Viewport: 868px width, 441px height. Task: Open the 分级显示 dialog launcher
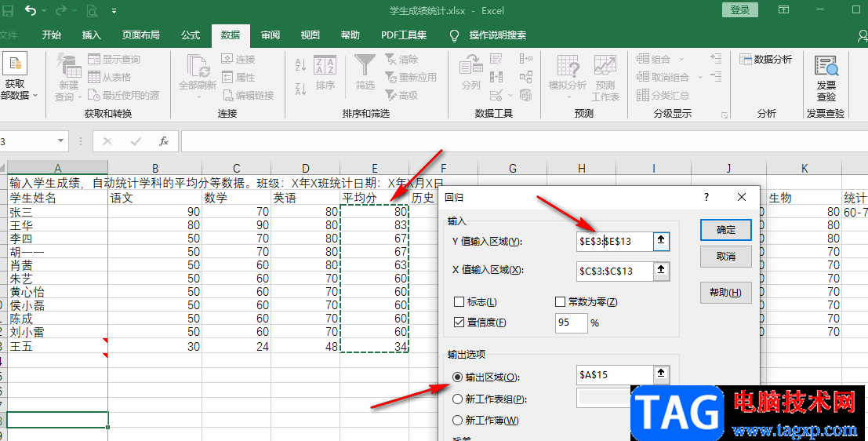pyautogui.click(x=724, y=115)
